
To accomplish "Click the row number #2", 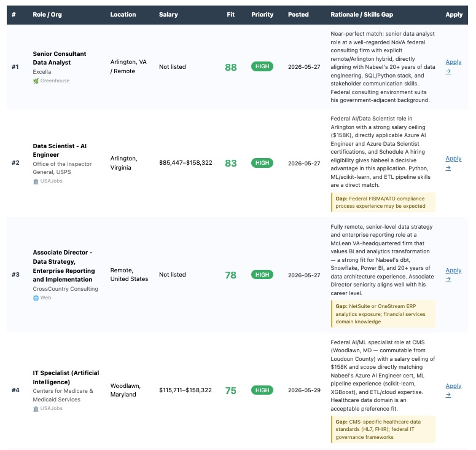I will [15, 163].
